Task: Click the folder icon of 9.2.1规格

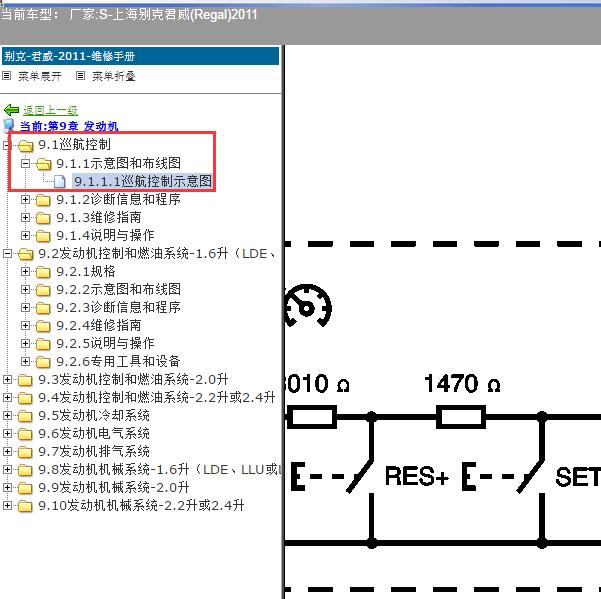Action: 43,272
